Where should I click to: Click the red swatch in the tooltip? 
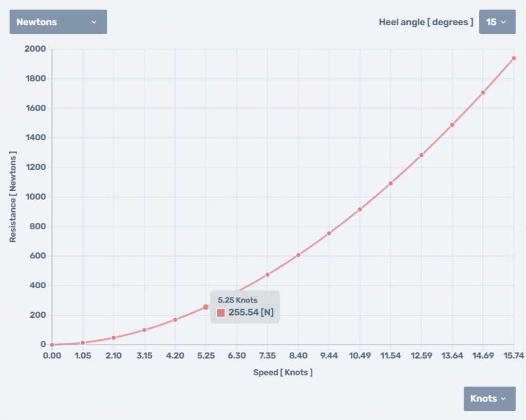221,313
